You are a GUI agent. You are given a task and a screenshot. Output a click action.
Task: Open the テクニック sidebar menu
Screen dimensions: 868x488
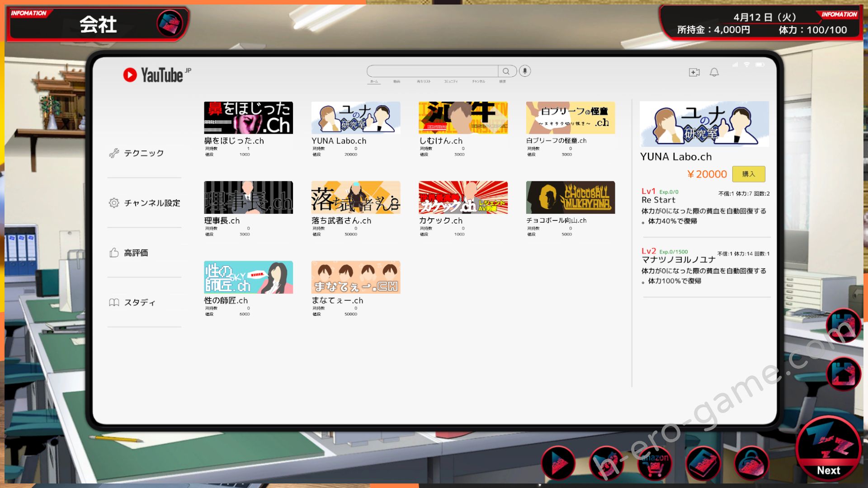click(144, 153)
